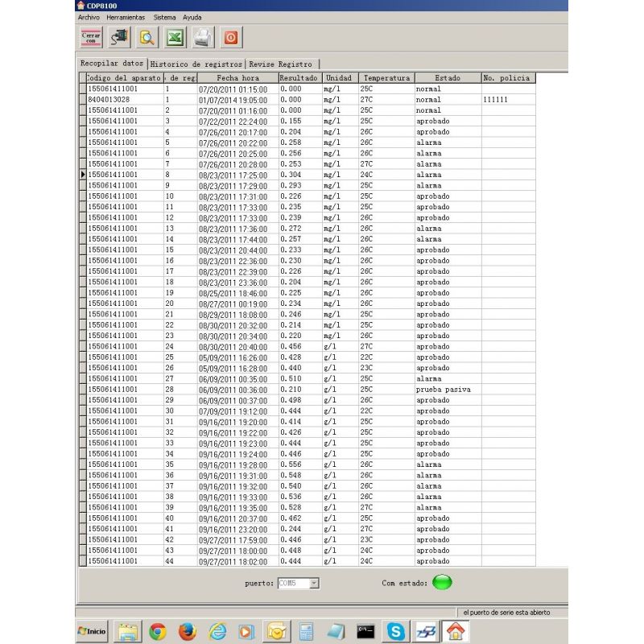Viewport: 644px width, 644px height.
Task: Click the Windows Inicio start button
Action: click(93, 632)
